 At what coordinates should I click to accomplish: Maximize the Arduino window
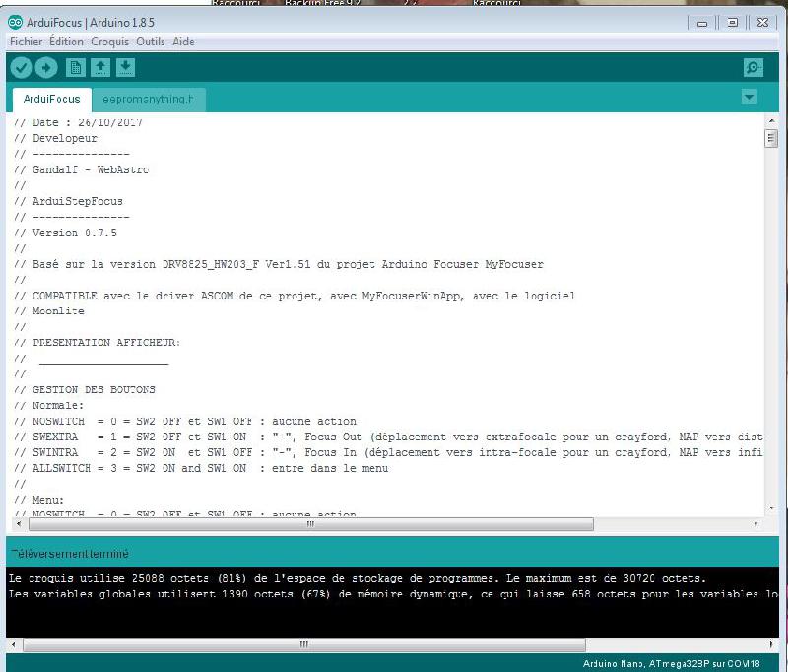point(733,23)
